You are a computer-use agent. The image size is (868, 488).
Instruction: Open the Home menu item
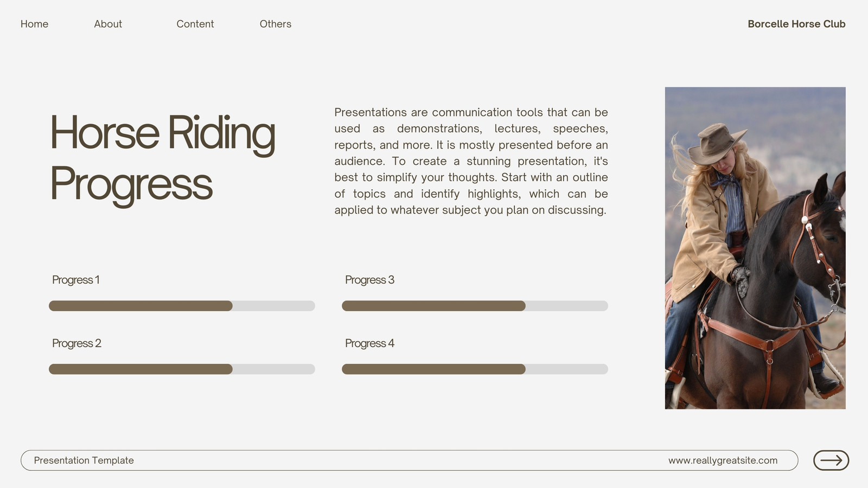(x=34, y=24)
